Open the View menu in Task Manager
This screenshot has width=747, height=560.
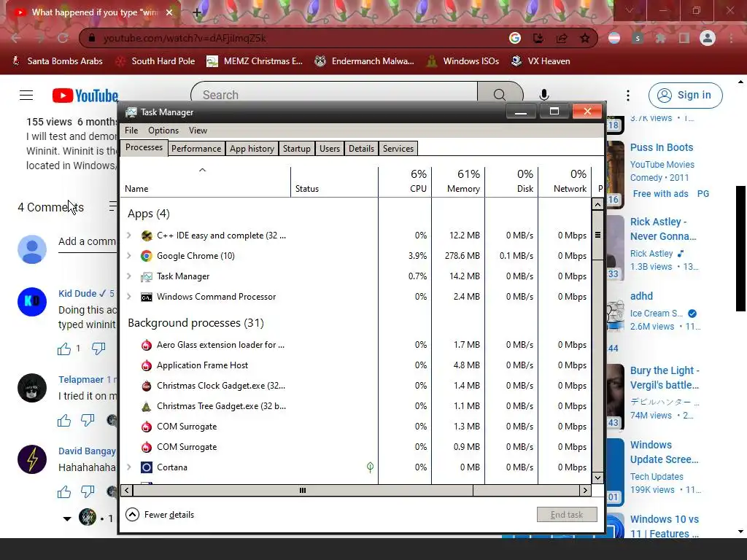tap(198, 131)
